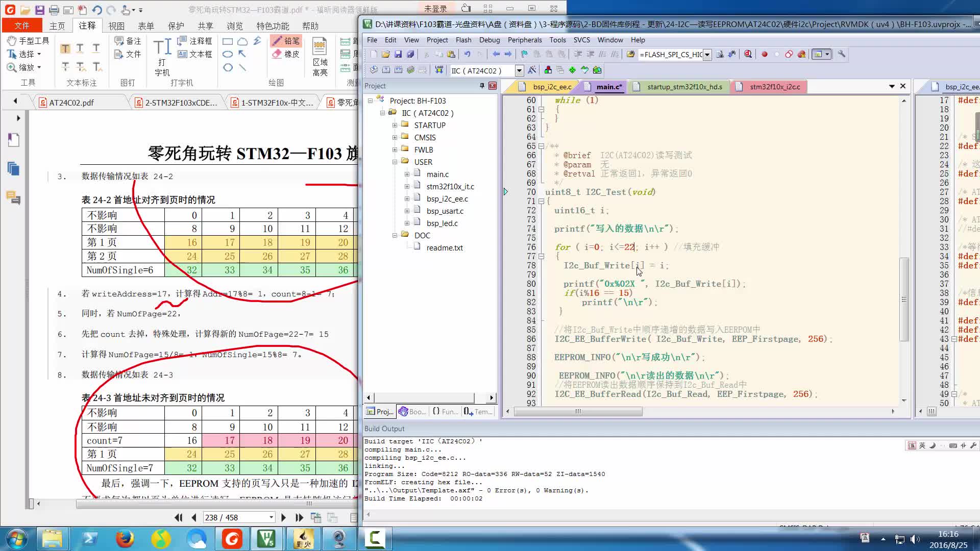Collapse the Project: BH-F103 tree node
The image size is (980, 551).
pyautogui.click(x=371, y=101)
